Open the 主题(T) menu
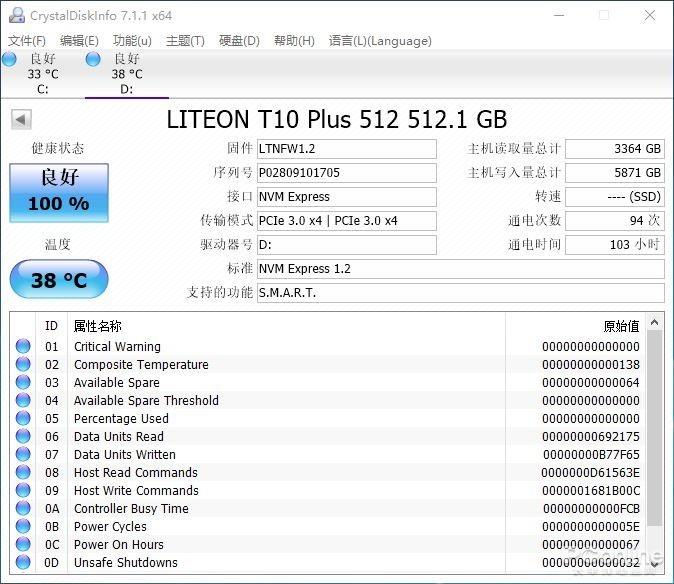The width and height of the screenshot is (674, 584). [x=185, y=41]
